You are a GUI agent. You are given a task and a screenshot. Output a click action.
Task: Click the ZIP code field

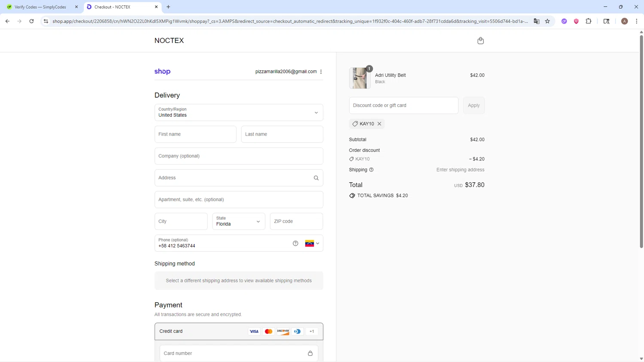pyautogui.click(x=296, y=221)
